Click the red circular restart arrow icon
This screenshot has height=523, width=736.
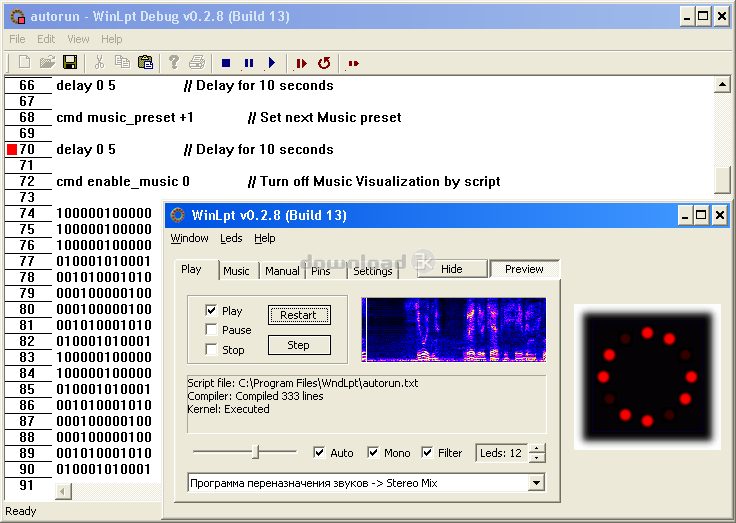[324, 63]
